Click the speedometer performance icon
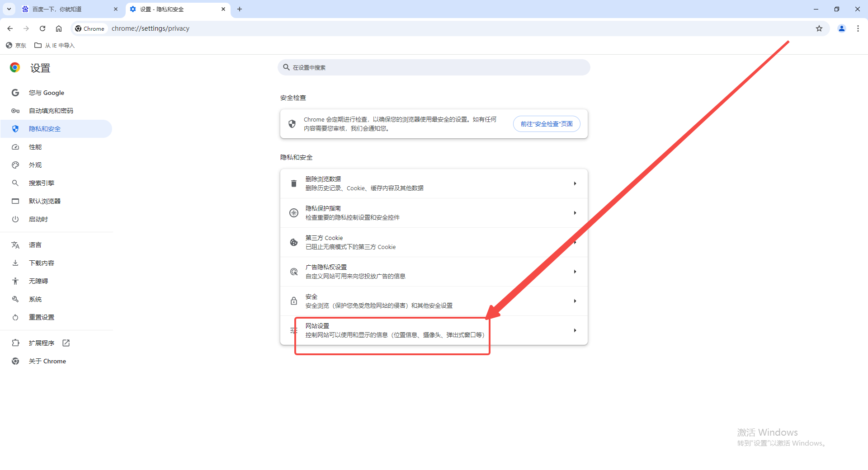The height and width of the screenshot is (470, 868). [15, 147]
